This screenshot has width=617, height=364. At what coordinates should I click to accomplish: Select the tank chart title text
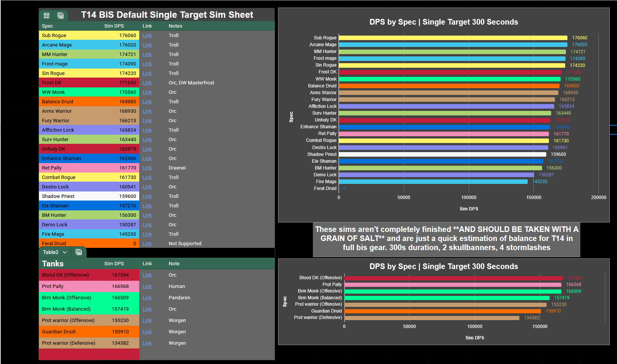click(444, 266)
